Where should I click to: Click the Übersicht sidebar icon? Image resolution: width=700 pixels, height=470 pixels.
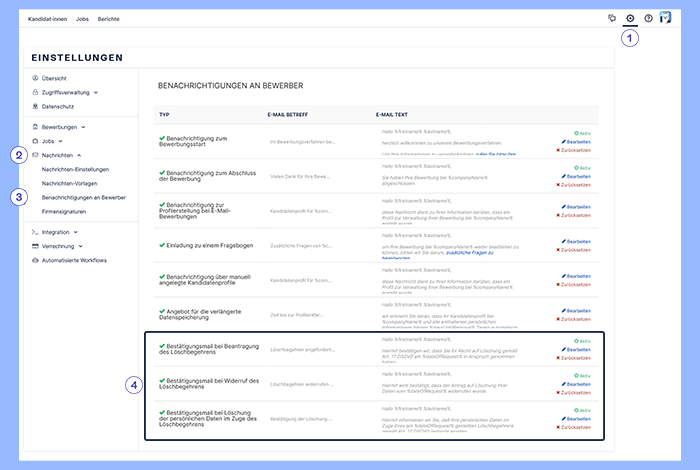tap(35, 78)
